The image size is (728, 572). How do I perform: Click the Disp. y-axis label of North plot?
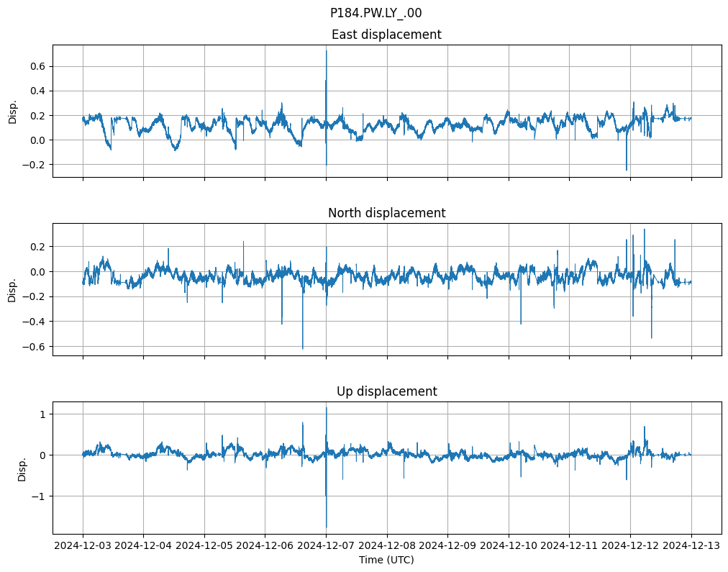(x=12, y=289)
